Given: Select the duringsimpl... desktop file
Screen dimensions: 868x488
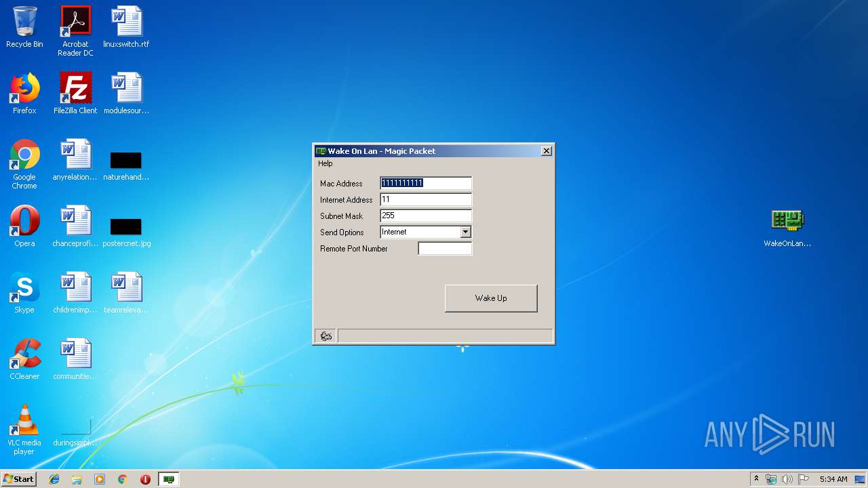Looking at the screenshot, I should click(75, 431).
